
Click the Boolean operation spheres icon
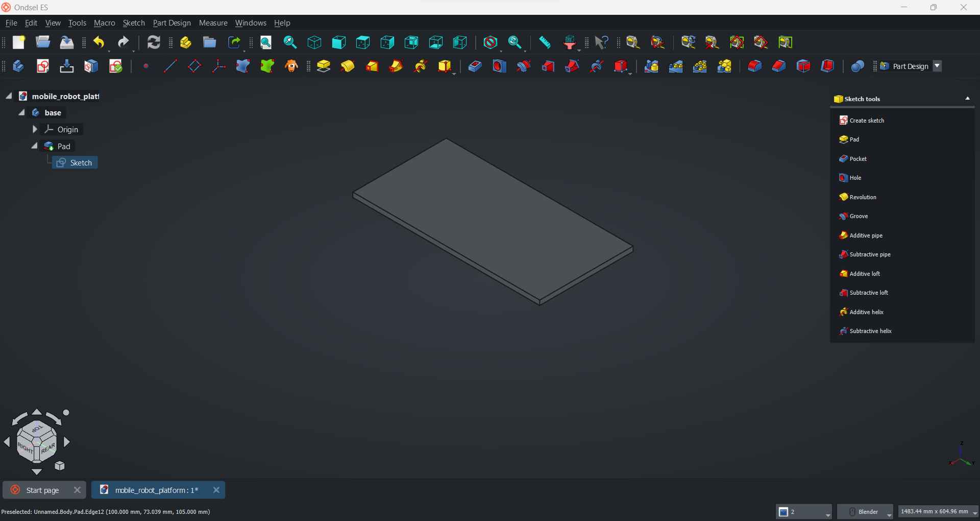tap(857, 66)
